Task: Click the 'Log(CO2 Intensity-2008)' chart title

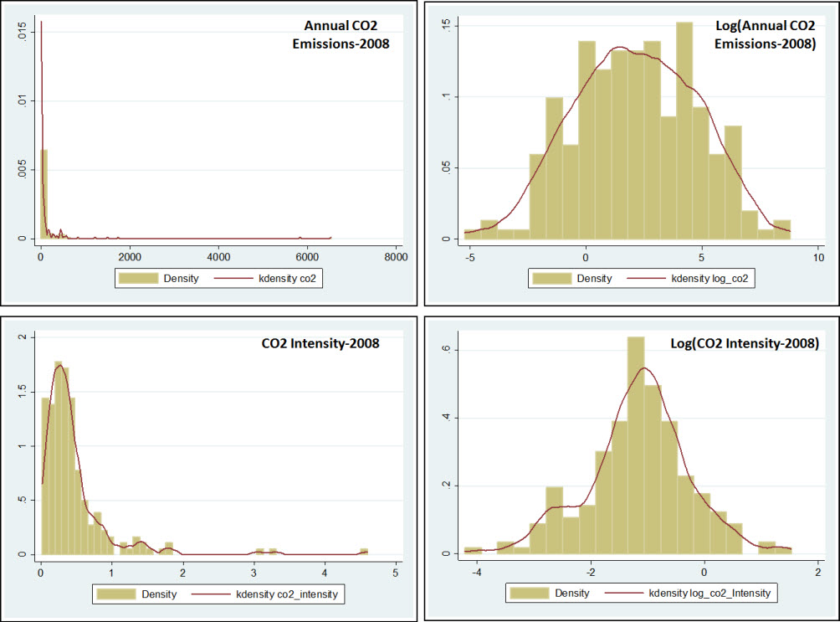Action: (x=745, y=343)
